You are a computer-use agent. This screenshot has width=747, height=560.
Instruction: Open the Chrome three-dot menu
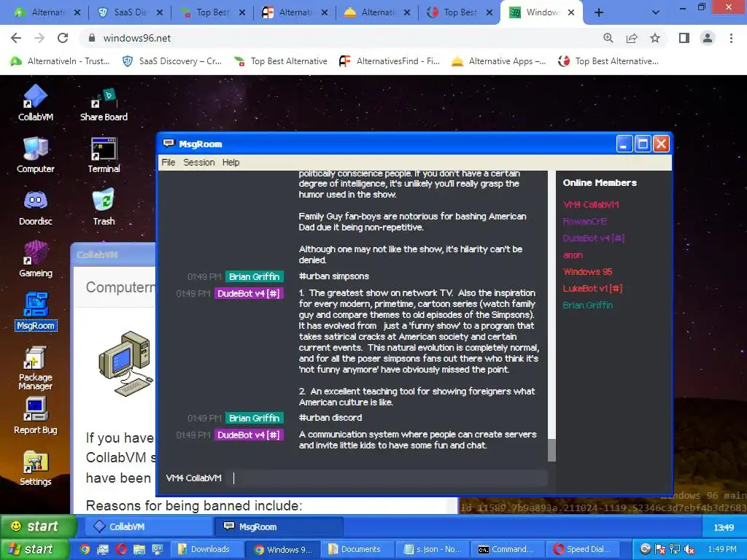coord(731,38)
